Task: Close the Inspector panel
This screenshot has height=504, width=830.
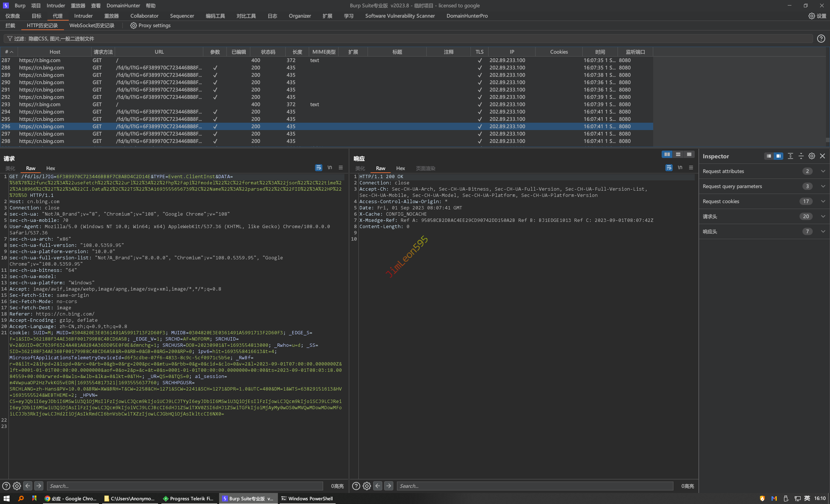Action: pyautogui.click(x=822, y=156)
